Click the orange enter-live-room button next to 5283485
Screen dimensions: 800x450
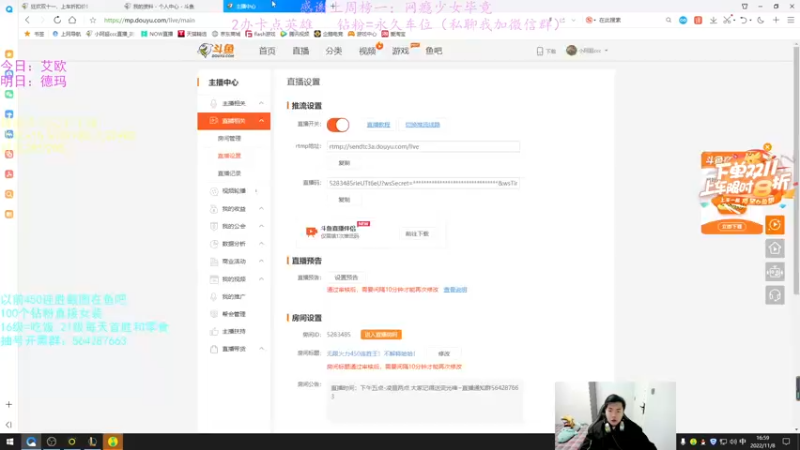click(x=381, y=335)
